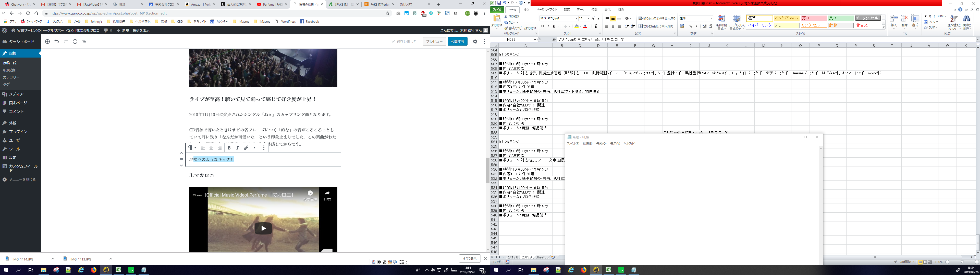
Task: Open paragraph block type dropdown
Action: 192,148
